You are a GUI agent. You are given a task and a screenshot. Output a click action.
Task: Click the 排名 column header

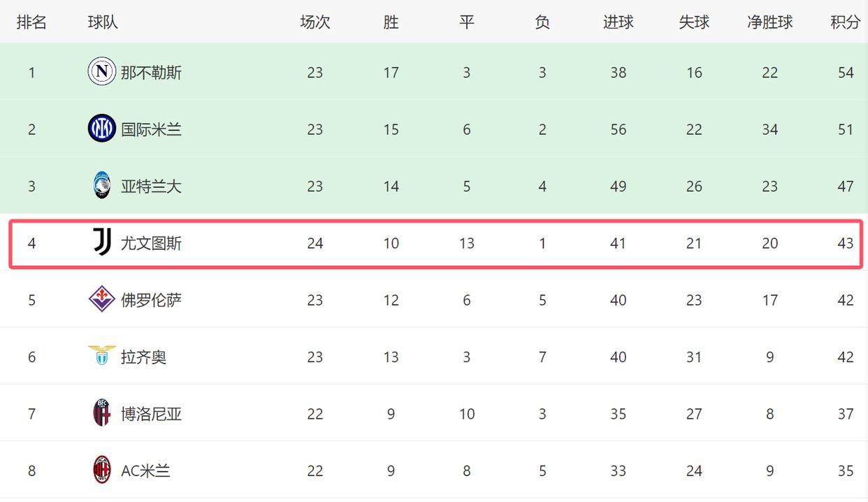click(31, 22)
